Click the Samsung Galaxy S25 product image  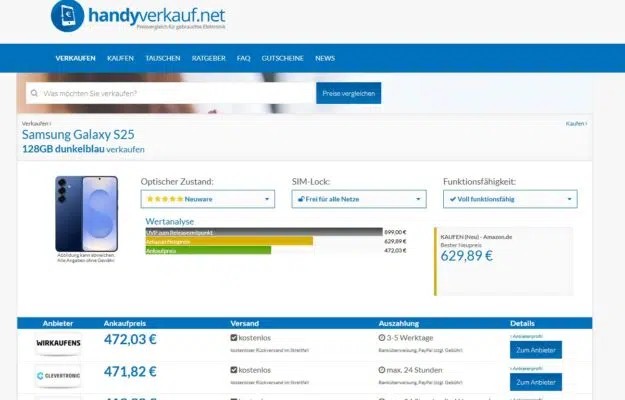(86, 214)
